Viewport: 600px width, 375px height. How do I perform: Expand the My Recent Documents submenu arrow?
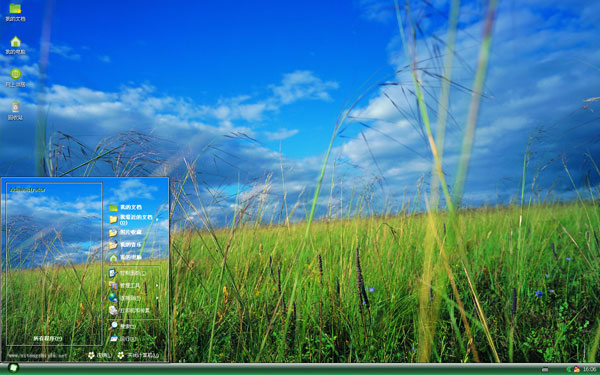point(157,220)
